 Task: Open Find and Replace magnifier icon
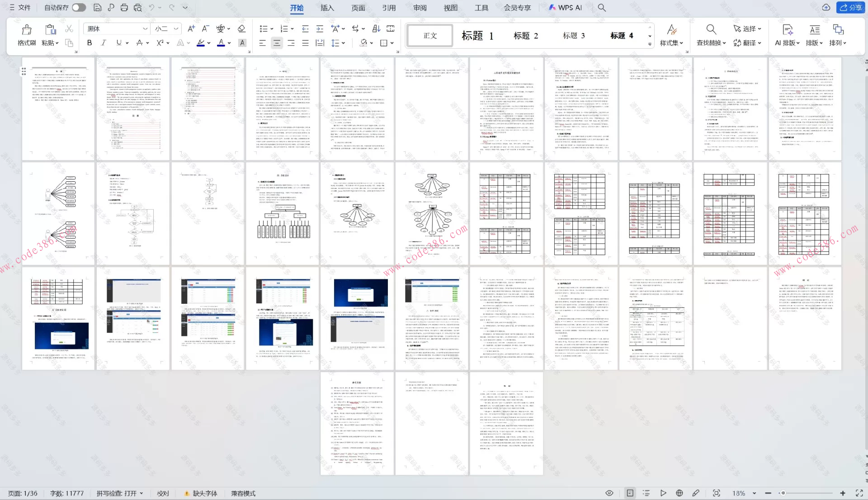click(711, 30)
